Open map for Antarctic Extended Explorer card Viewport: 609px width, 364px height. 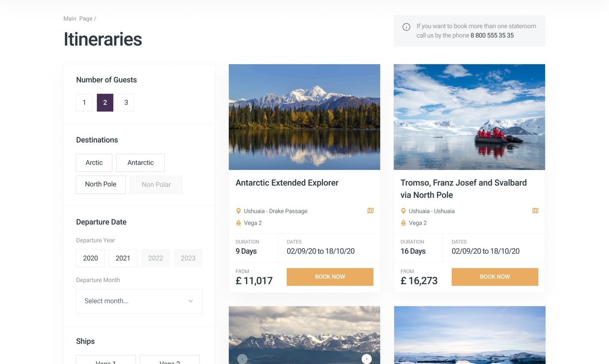(x=370, y=211)
